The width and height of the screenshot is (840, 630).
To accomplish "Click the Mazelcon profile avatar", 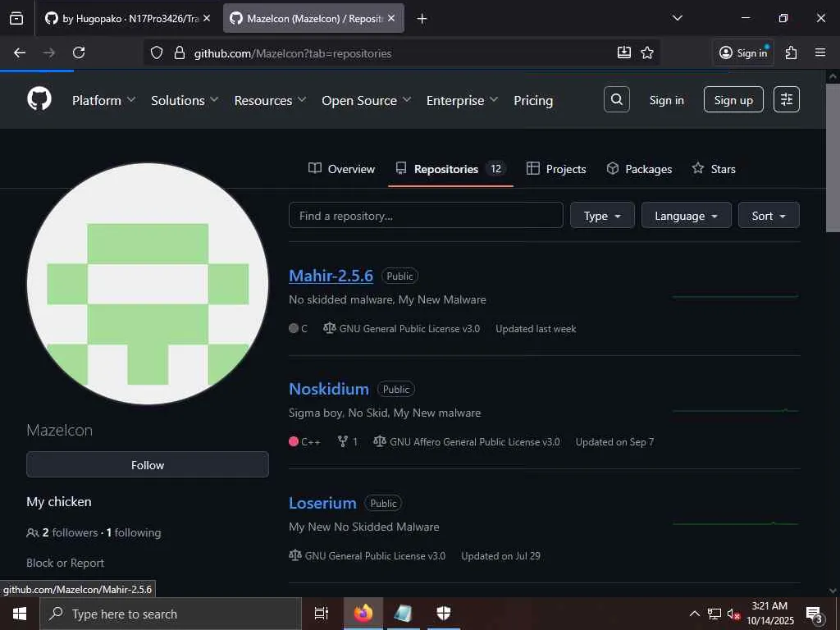I will pyautogui.click(x=148, y=284).
